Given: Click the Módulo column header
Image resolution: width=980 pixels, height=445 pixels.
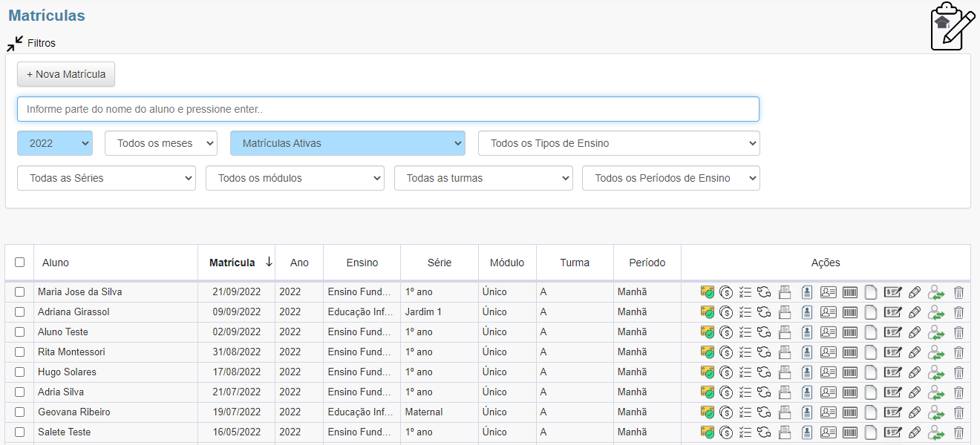Looking at the screenshot, I should click(507, 263).
